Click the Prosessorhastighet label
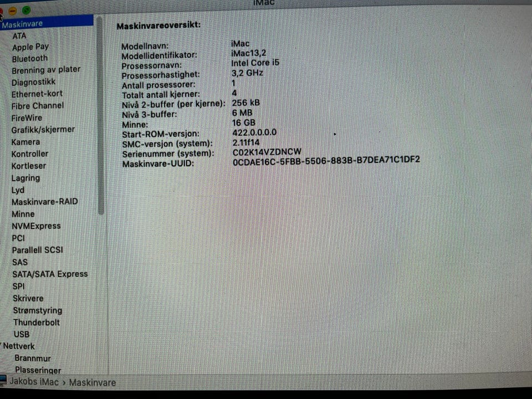The width and height of the screenshot is (532, 399). pos(161,75)
